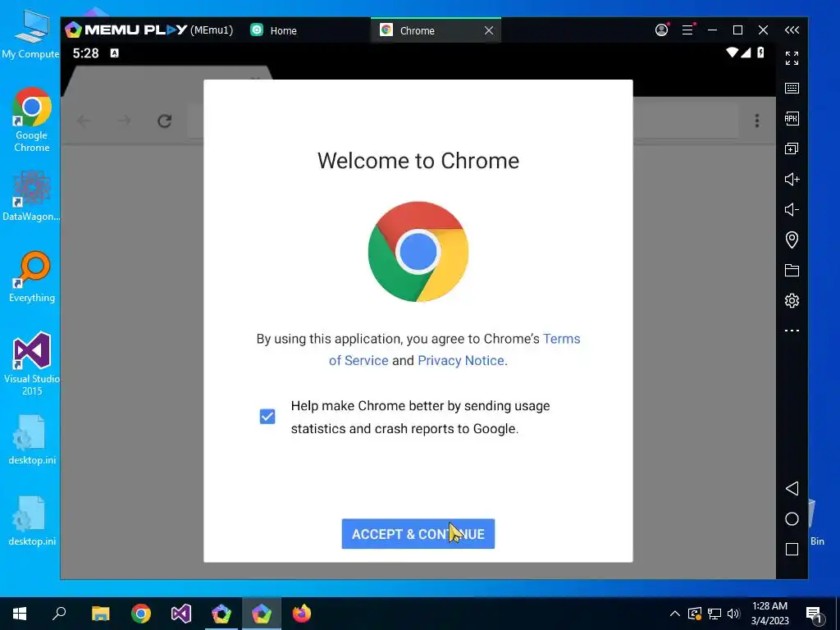
Task: Click Chrome's back arrow behind dialog
Action: [83, 121]
